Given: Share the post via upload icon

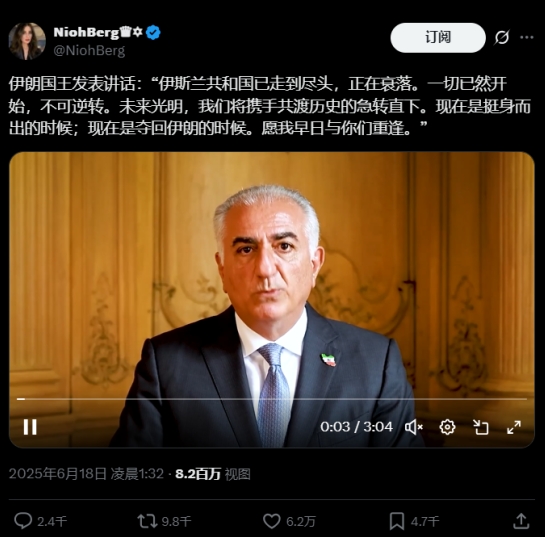Looking at the screenshot, I should (x=521, y=521).
